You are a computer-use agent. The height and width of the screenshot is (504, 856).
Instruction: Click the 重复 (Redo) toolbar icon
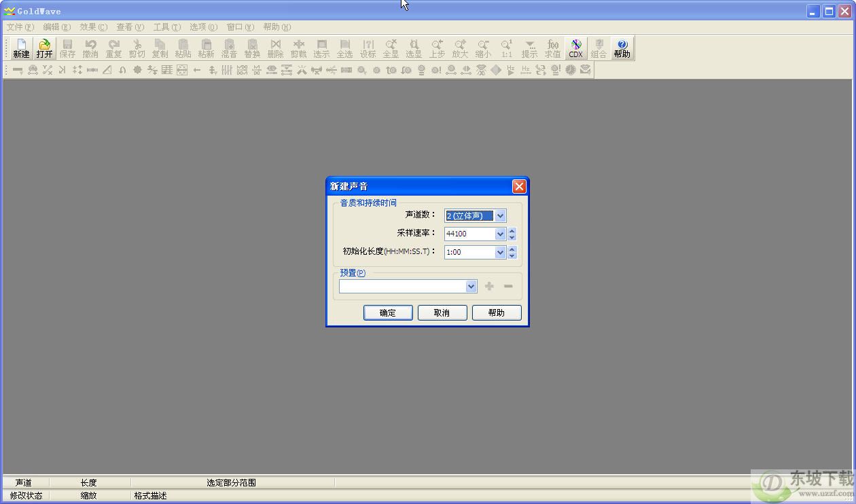(114, 48)
